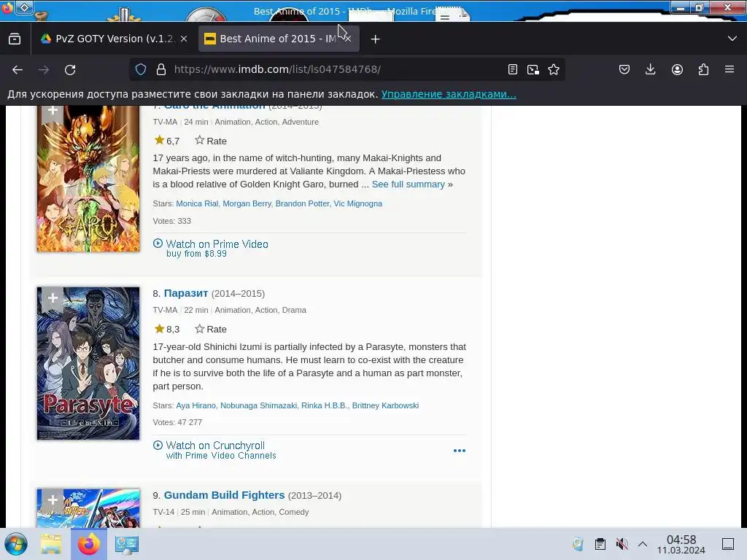Open See full summary link for Garo
The image size is (747, 560).
[409, 184]
